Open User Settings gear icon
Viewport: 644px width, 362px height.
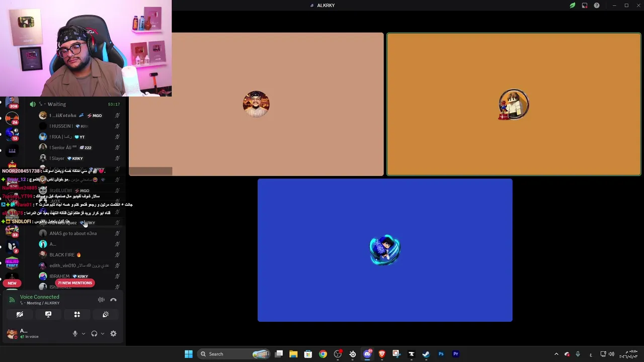pyautogui.click(x=113, y=333)
